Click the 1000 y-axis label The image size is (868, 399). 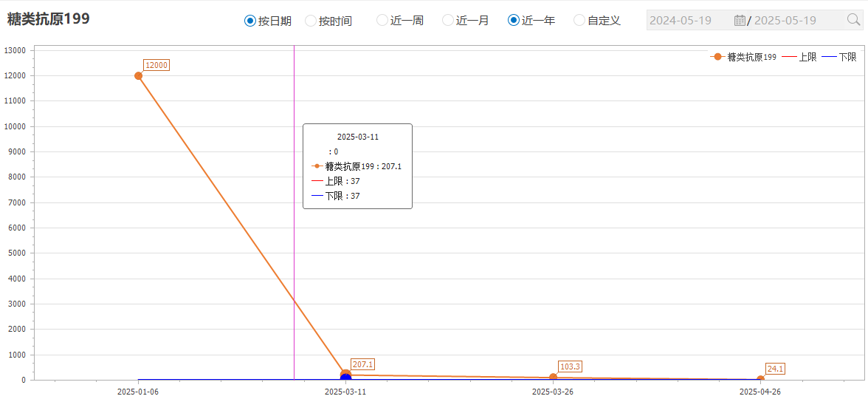[17, 355]
